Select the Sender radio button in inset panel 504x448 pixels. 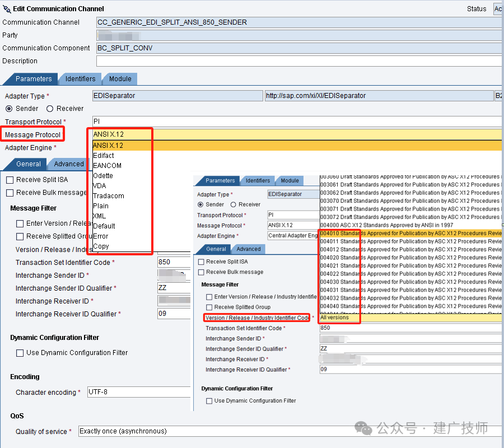click(200, 204)
